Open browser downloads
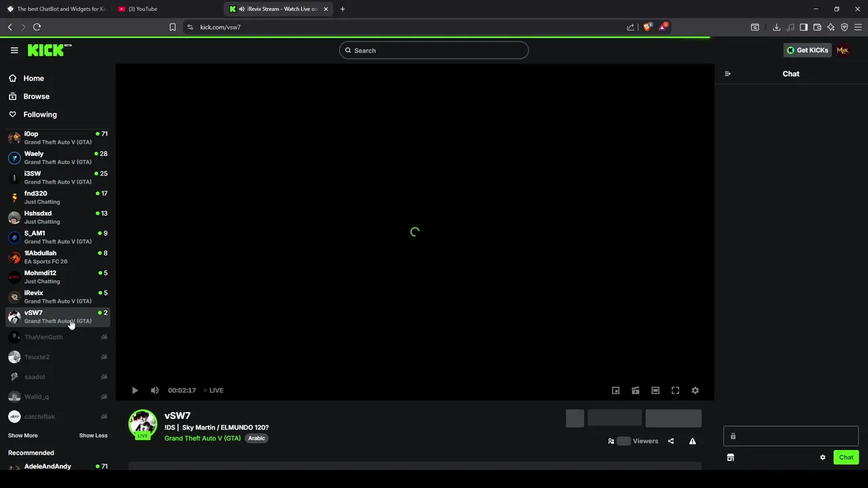Screen dimensions: 868x488 776,27
